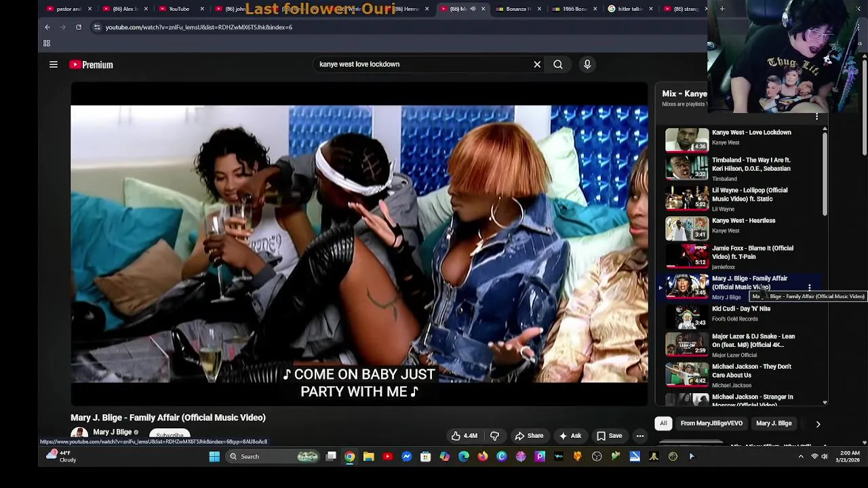The width and height of the screenshot is (868, 488).
Task: Subscribe to Mary J Blige channel
Action: 170,435
